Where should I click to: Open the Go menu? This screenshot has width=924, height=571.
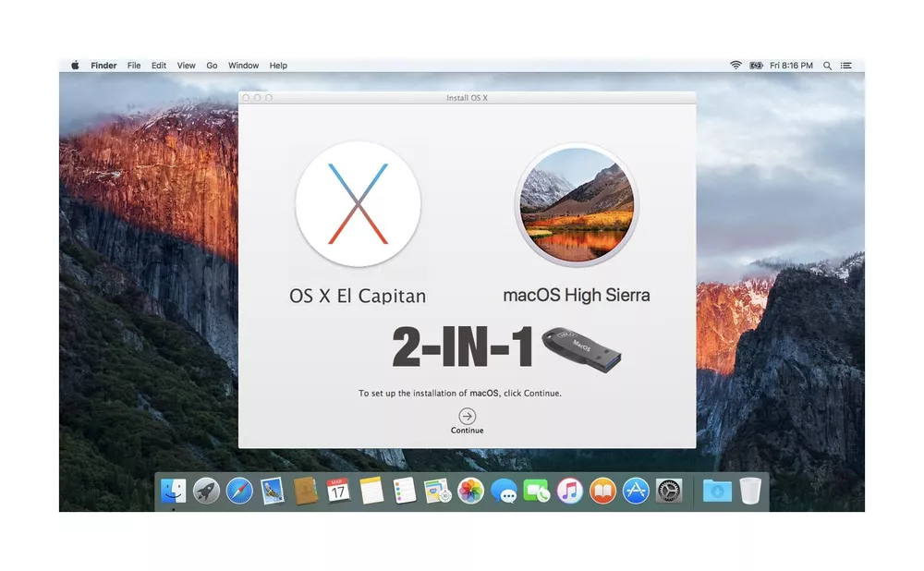point(212,66)
